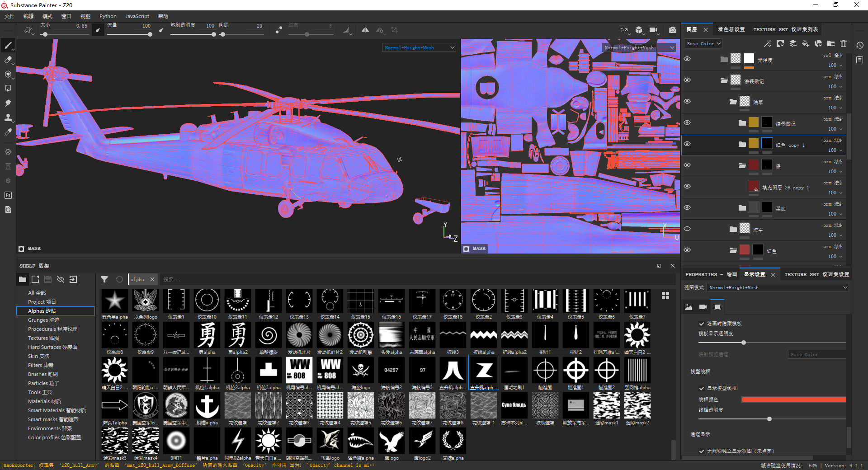This screenshot has height=470, width=868.
Task: Open the Python menu
Action: point(108,16)
